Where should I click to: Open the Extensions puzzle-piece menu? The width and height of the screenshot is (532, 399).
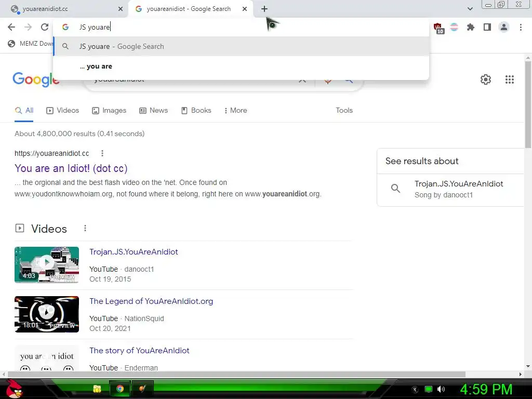click(x=471, y=27)
